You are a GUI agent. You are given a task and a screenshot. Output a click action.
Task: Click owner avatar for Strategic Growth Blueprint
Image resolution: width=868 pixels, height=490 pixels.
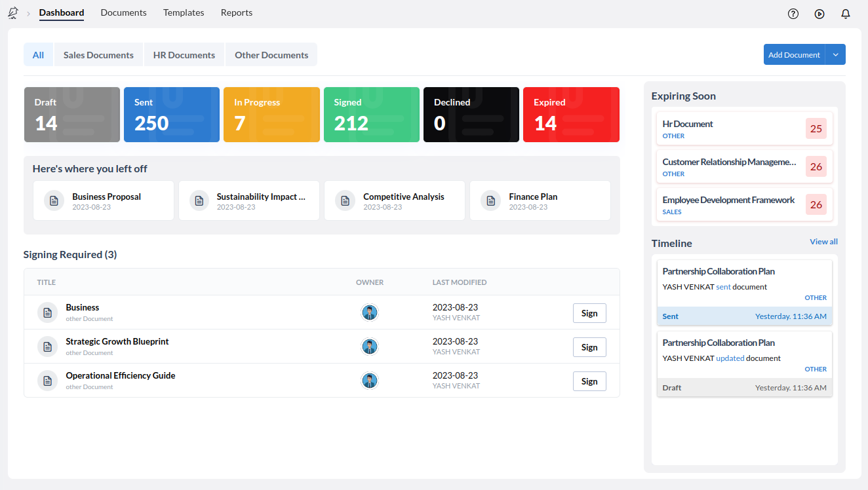pyautogui.click(x=370, y=347)
